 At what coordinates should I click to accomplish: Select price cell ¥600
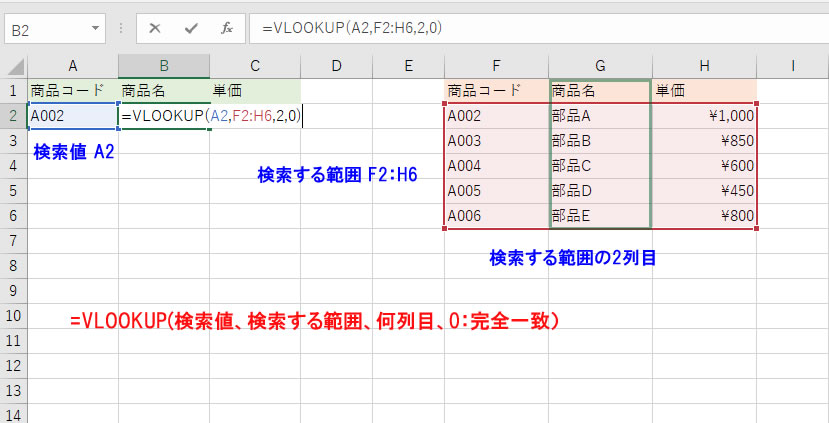704,165
